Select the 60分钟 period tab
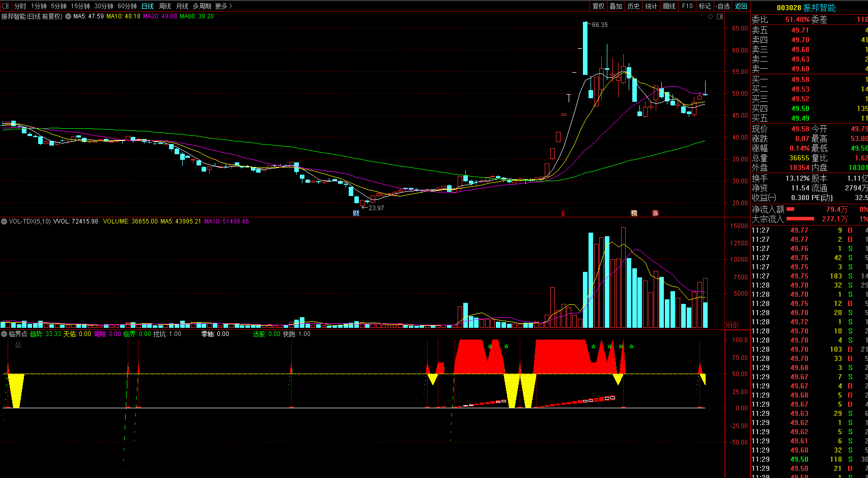The image size is (868, 478). click(x=127, y=6)
